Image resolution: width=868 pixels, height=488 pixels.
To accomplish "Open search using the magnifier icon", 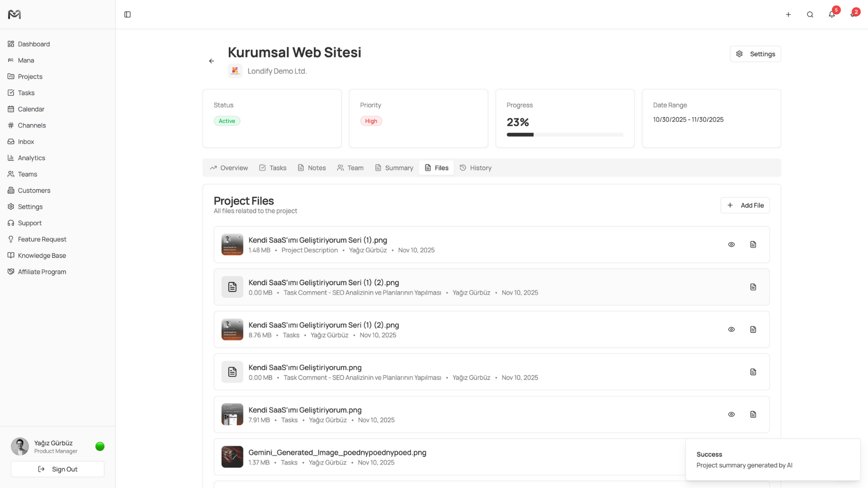I will point(810,14).
